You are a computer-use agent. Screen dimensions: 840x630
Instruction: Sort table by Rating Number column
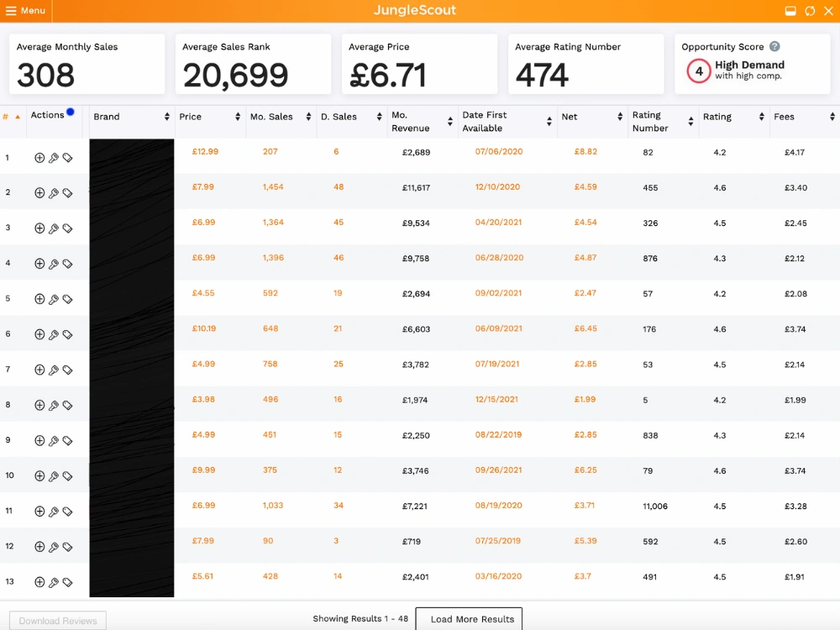coord(690,122)
